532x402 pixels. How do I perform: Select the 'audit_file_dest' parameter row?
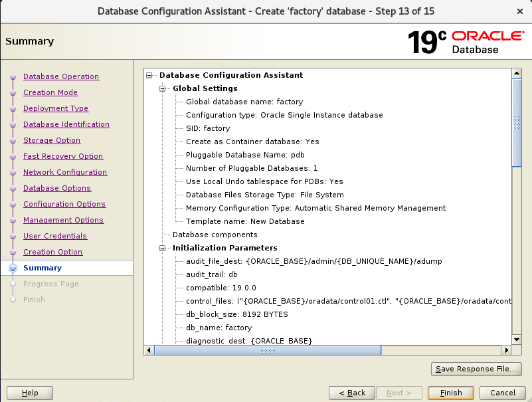(314, 261)
